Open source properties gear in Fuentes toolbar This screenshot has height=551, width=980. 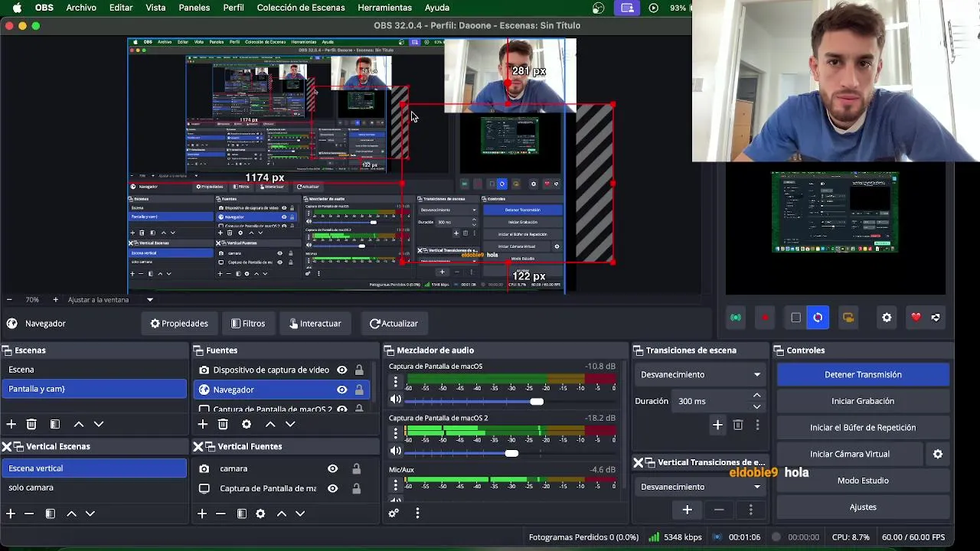[247, 424]
